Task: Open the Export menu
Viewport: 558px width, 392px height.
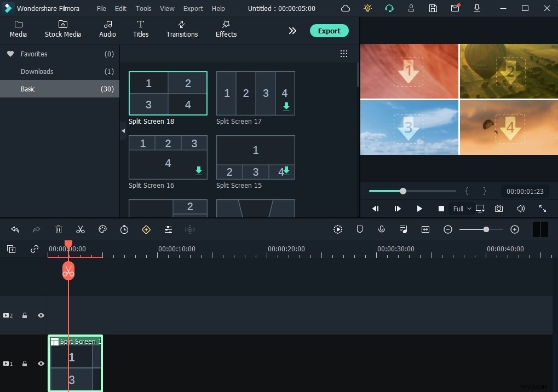Action: 193,8
